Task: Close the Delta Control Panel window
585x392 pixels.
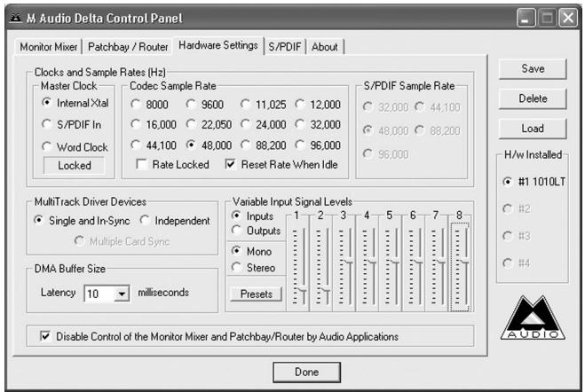Action: 568,18
